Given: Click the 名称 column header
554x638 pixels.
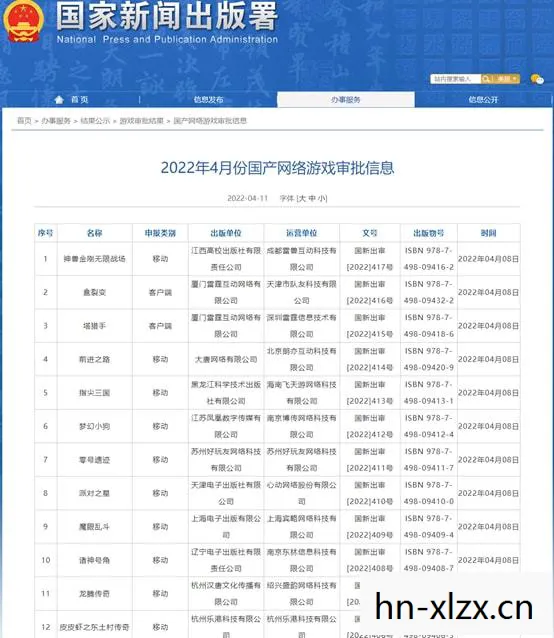Looking at the screenshot, I should click(x=94, y=233).
